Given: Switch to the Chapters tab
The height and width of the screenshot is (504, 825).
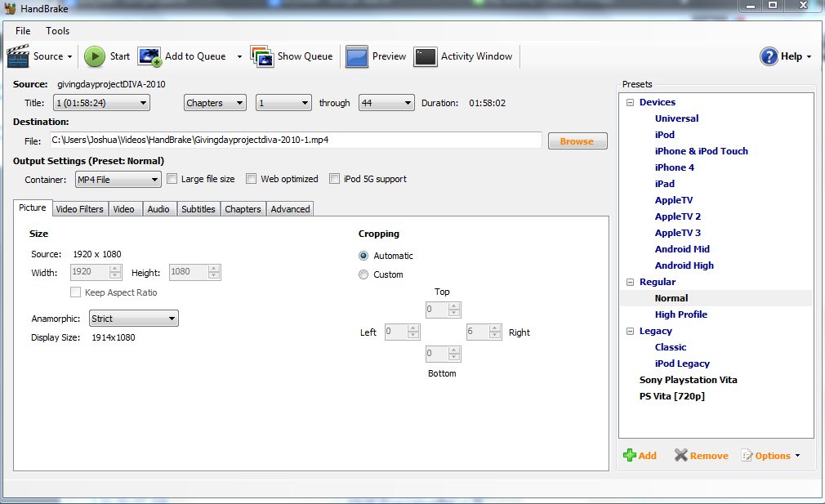Looking at the screenshot, I should [243, 209].
